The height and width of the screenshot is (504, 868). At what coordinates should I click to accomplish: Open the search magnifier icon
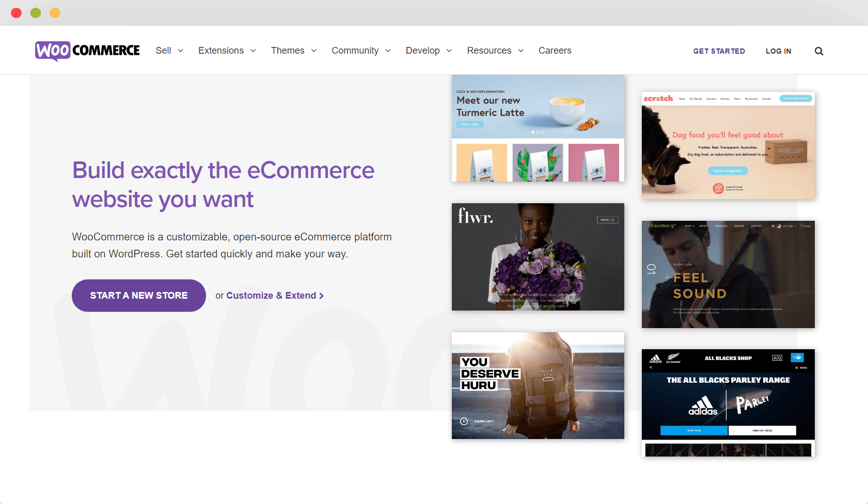819,51
